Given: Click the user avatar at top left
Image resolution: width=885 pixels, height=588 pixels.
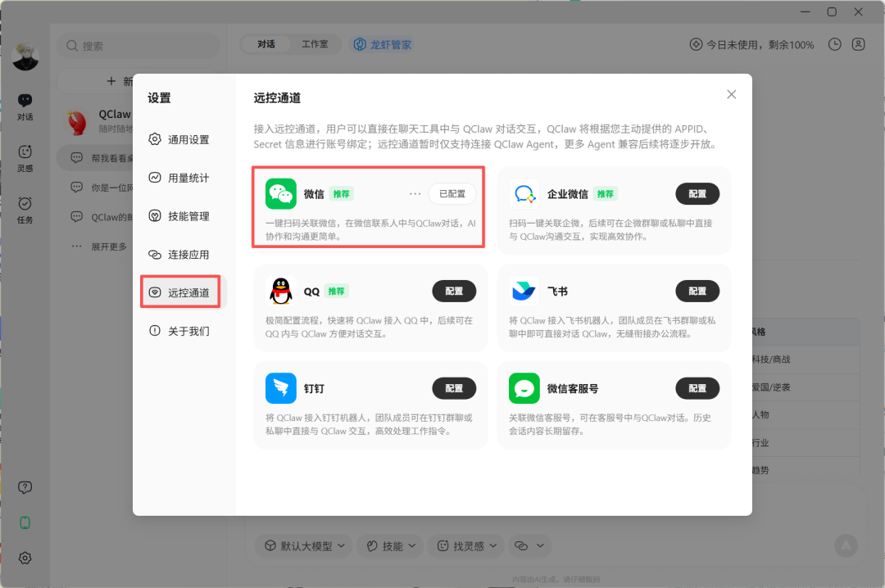Looking at the screenshot, I should point(25,57).
